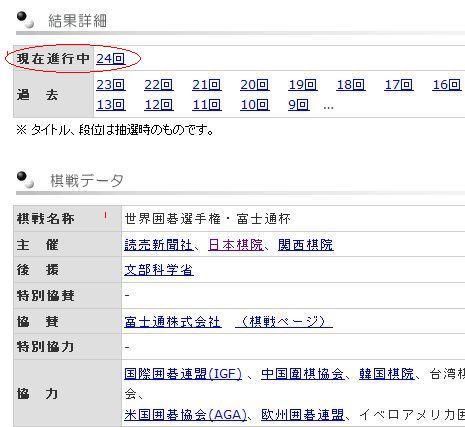Open the 12回 past results link
Image resolution: width=465 pixels, height=427 pixels.
point(159,105)
